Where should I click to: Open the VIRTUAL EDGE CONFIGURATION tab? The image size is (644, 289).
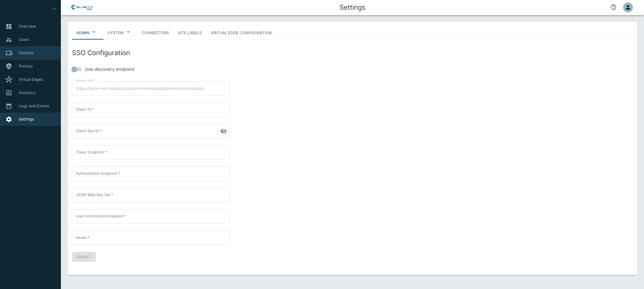(x=241, y=33)
